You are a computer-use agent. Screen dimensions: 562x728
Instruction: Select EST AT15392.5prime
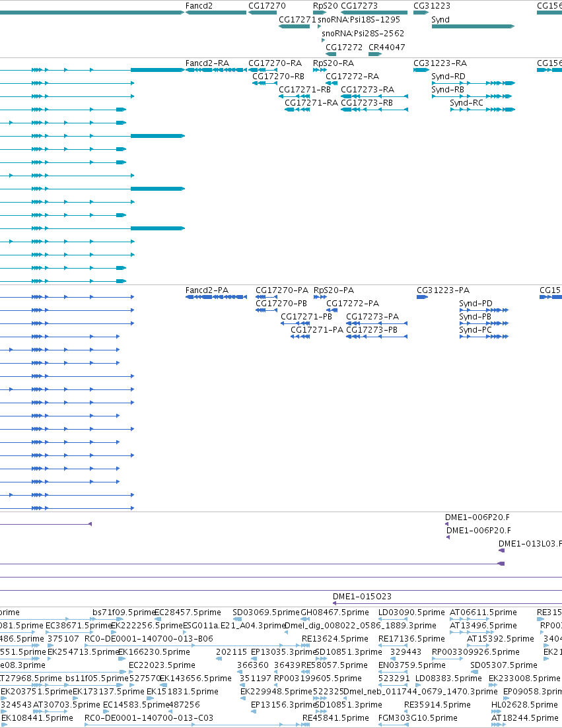[500, 639]
